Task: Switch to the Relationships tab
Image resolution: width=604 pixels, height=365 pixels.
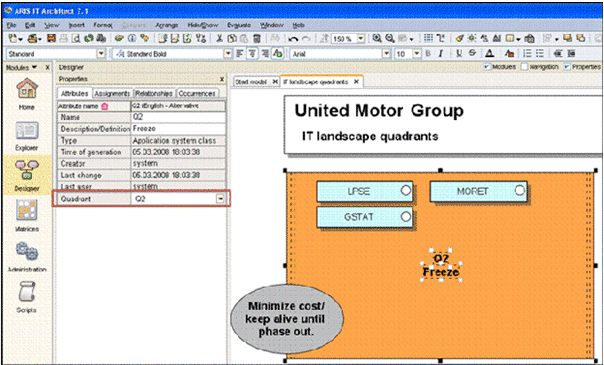Action: tap(154, 93)
